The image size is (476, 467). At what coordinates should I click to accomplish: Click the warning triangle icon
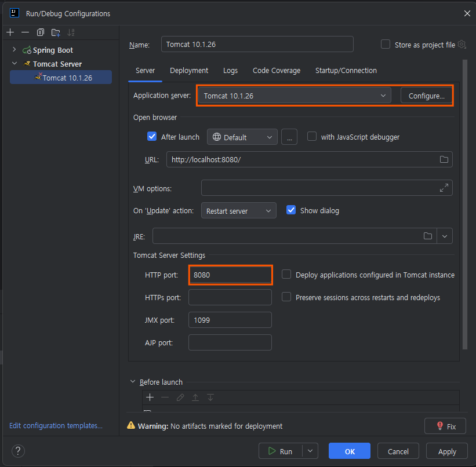[x=131, y=425]
